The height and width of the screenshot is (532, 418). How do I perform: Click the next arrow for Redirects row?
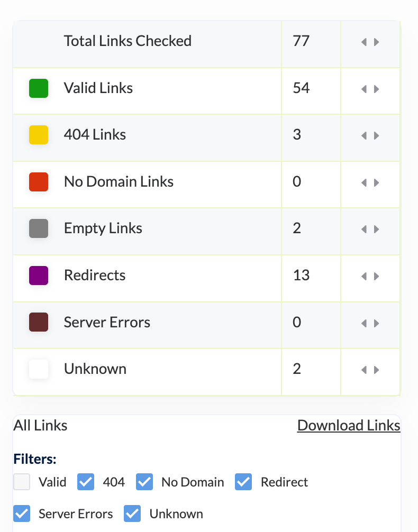[x=377, y=276]
